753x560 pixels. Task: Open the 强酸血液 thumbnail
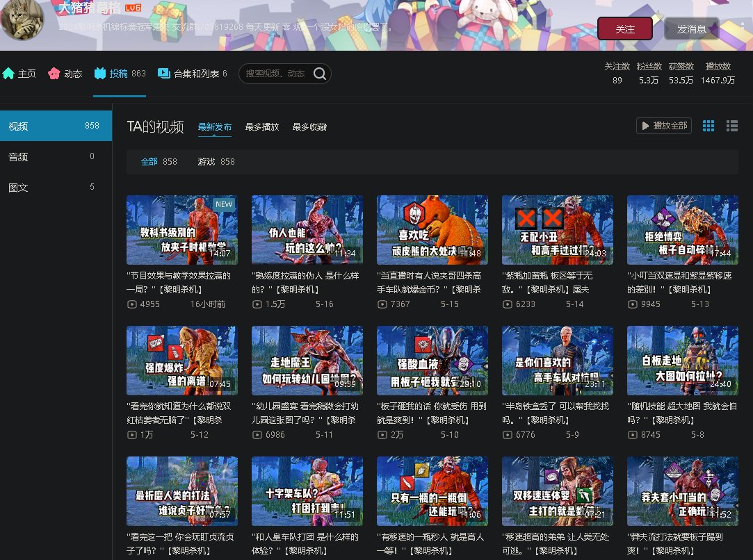pyautogui.click(x=432, y=361)
